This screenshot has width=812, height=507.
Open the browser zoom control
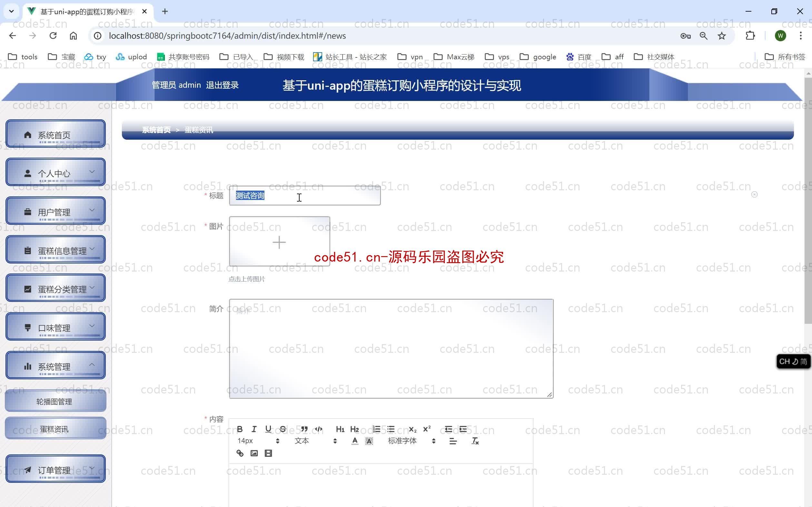[x=703, y=35]
